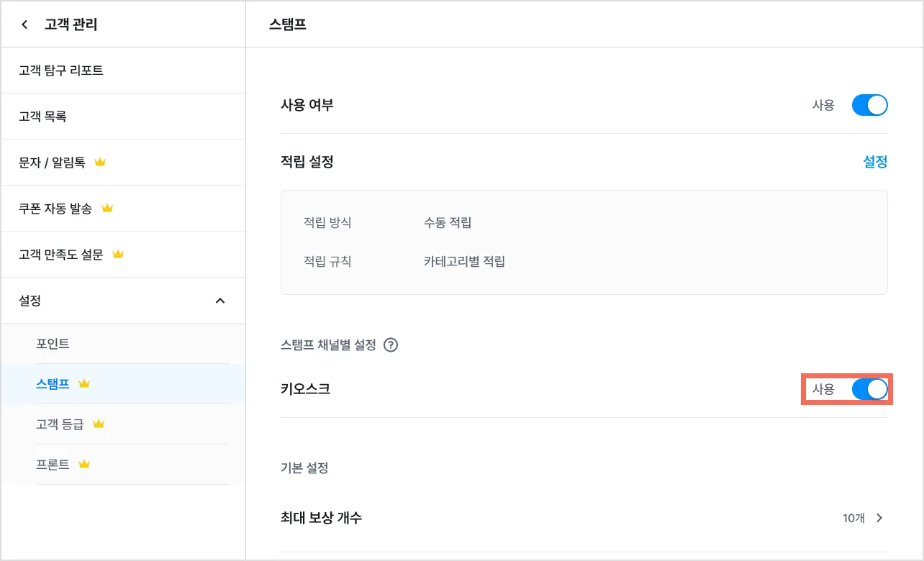Image resolution: width=924 pixels, height=561 pixels.
Task: Click the crown icon beside 고객 만족도 설문
Action: (119, 255)
